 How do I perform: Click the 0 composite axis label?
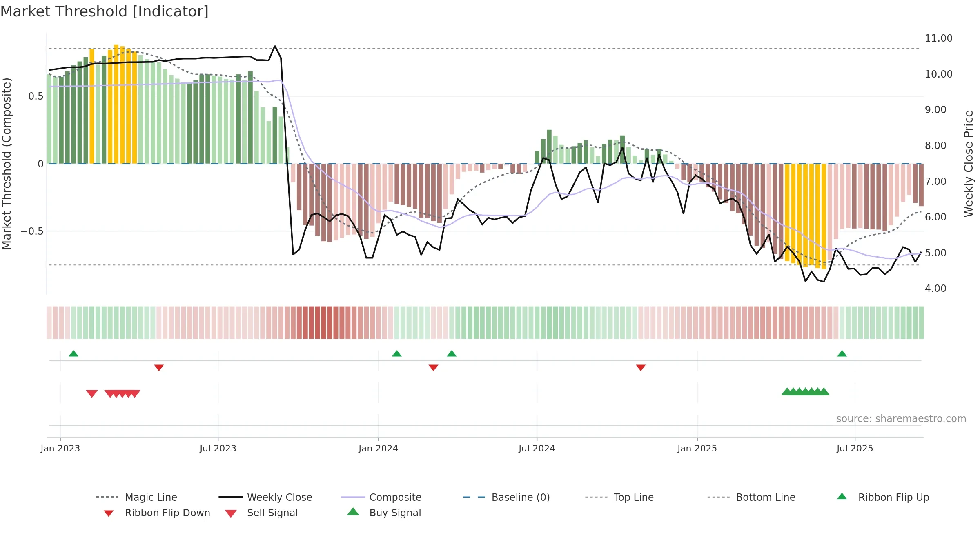41,164
